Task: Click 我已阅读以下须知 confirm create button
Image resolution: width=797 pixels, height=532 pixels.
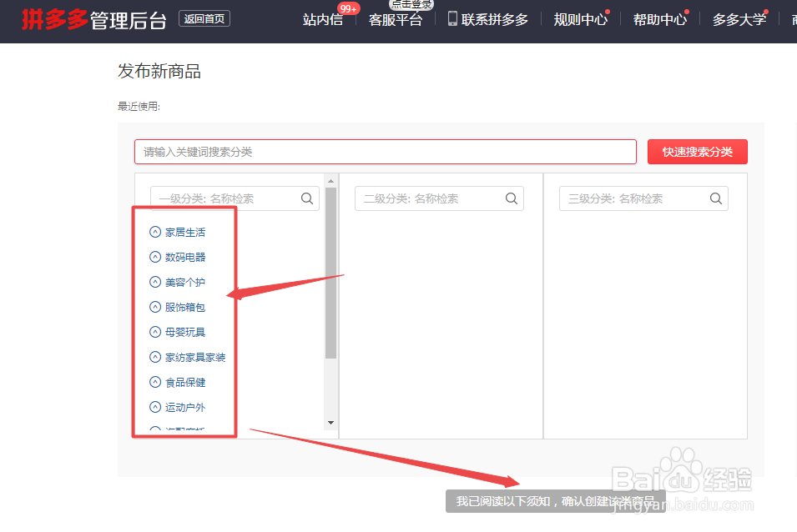Action: coord(556,501)
